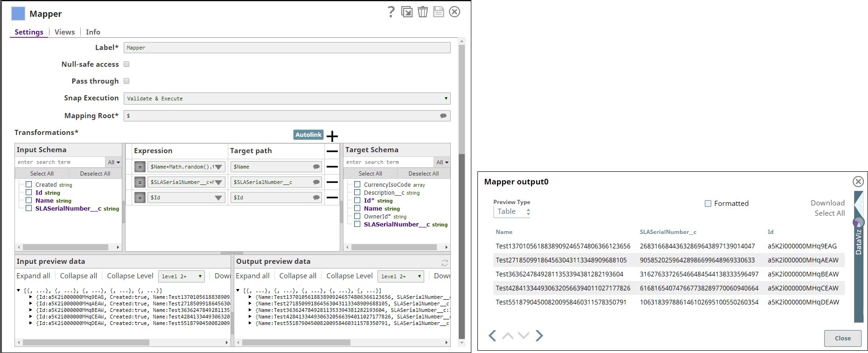Remove all rows using header minus icon
The image size is (868, 353).
click(332, 151)
